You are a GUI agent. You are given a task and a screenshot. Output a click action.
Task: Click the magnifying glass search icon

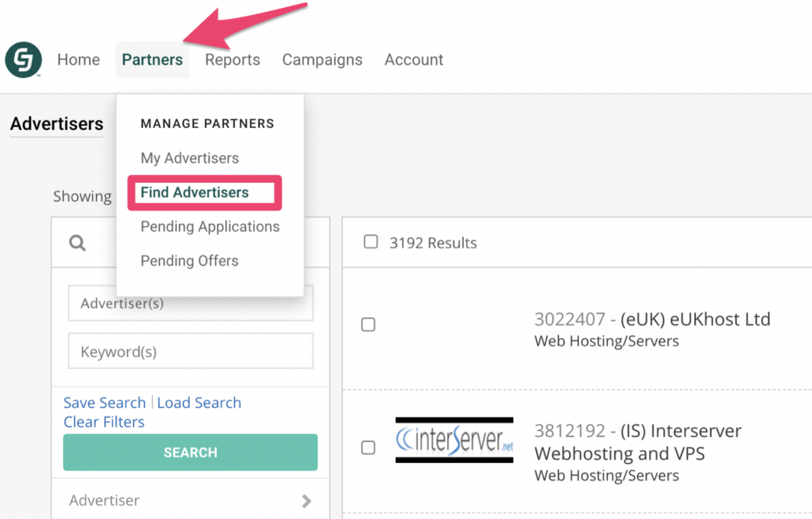click(x=77, y=243)
